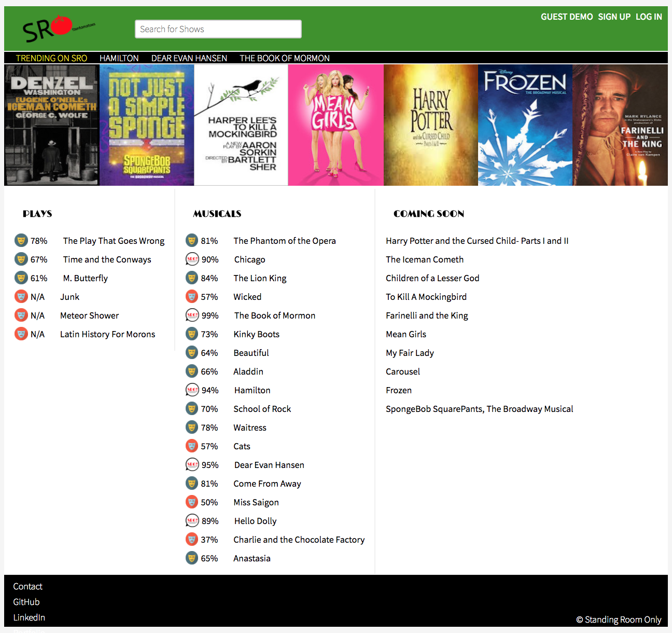This screenshot has width=672, height=633.
Task: Open The Iceman Cometh poster
Action: pyautogui.click(x=51, y=125)
